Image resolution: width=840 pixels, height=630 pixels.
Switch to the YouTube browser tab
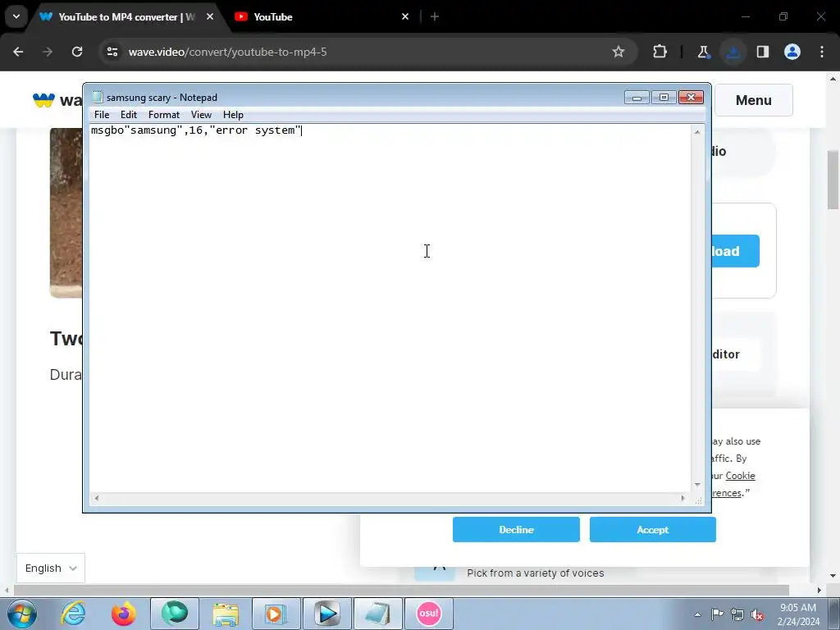click(x=320, y=16)
